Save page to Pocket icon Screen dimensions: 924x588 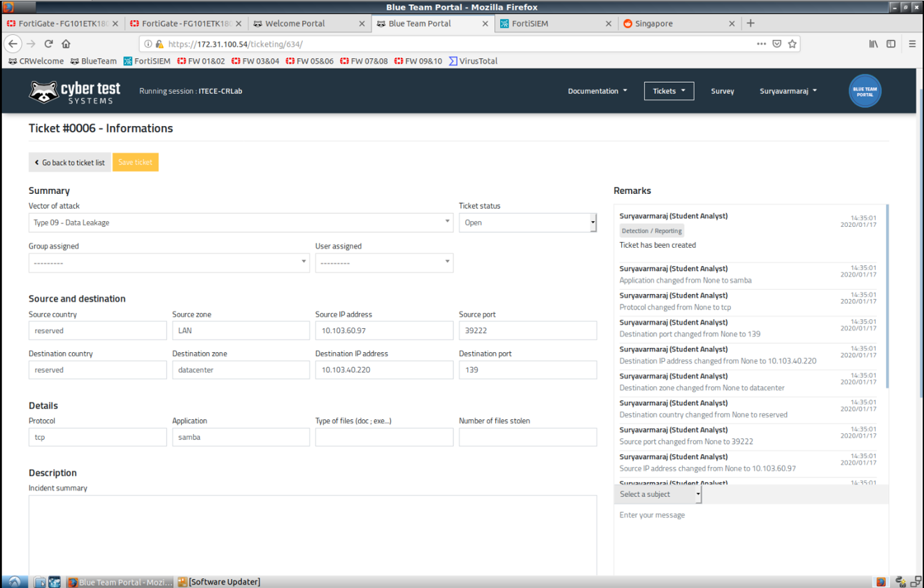coord(776,43)
